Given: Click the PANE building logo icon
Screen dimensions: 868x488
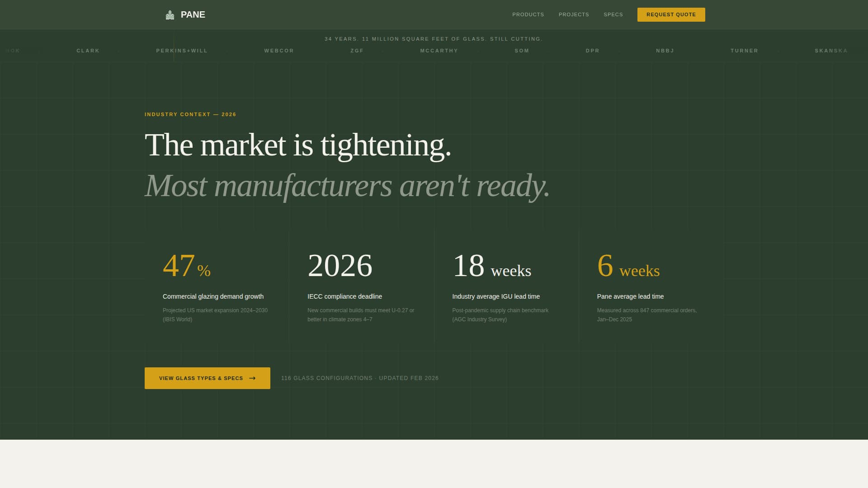Looking at the screenshot, I should (170, 14).
